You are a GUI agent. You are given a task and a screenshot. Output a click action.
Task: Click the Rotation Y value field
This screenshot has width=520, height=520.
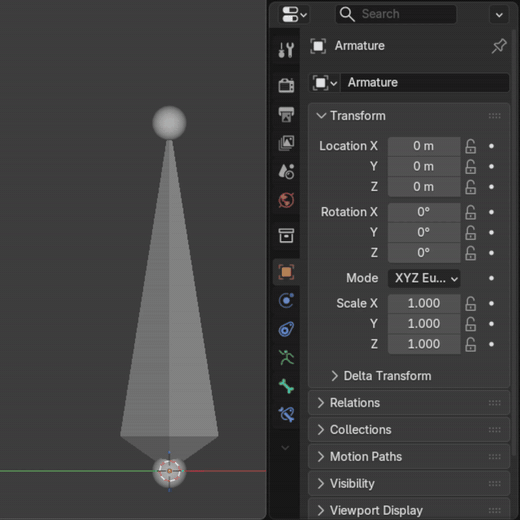point(424,232)
